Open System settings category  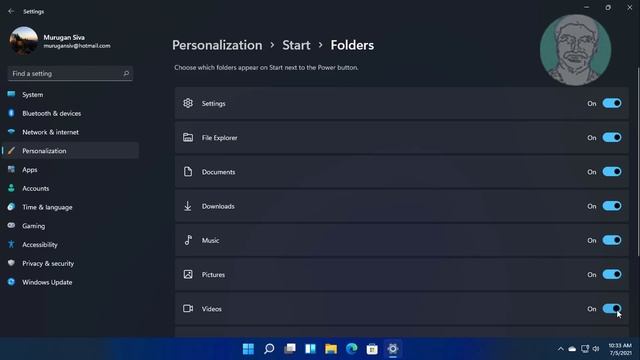point(70,94)
